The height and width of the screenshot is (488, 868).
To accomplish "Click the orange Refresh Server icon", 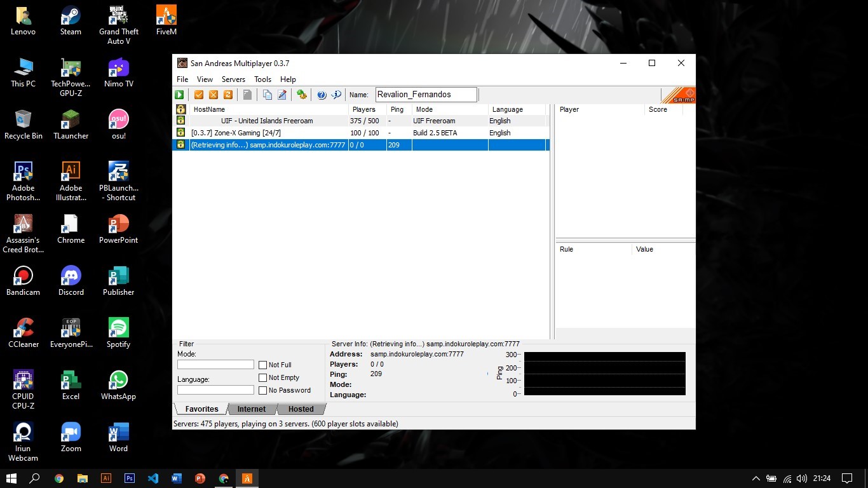I will (227, 95).
